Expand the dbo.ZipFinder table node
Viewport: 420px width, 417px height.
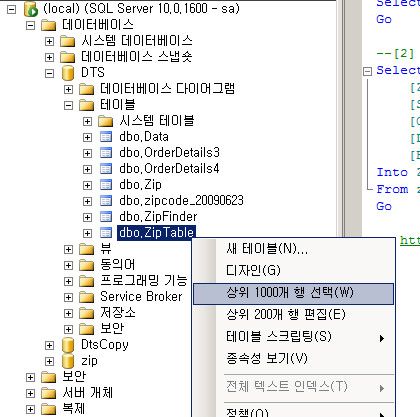tap(87, 217)
